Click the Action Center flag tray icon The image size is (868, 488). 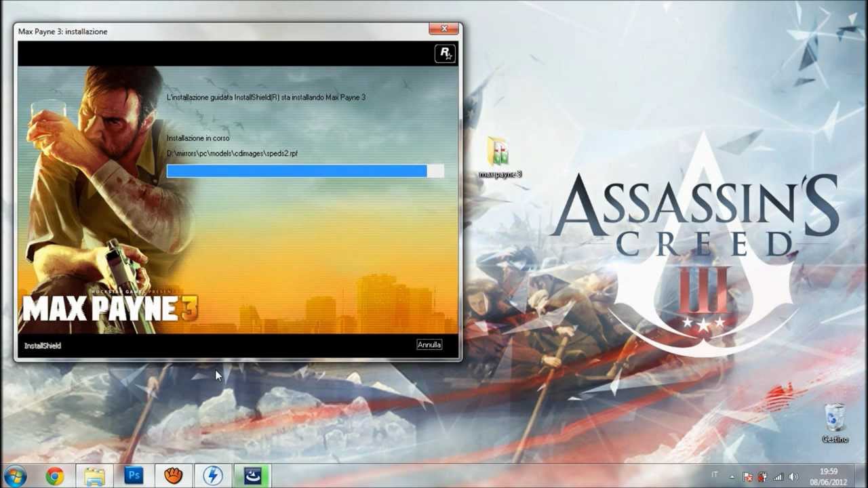(747, 477)
